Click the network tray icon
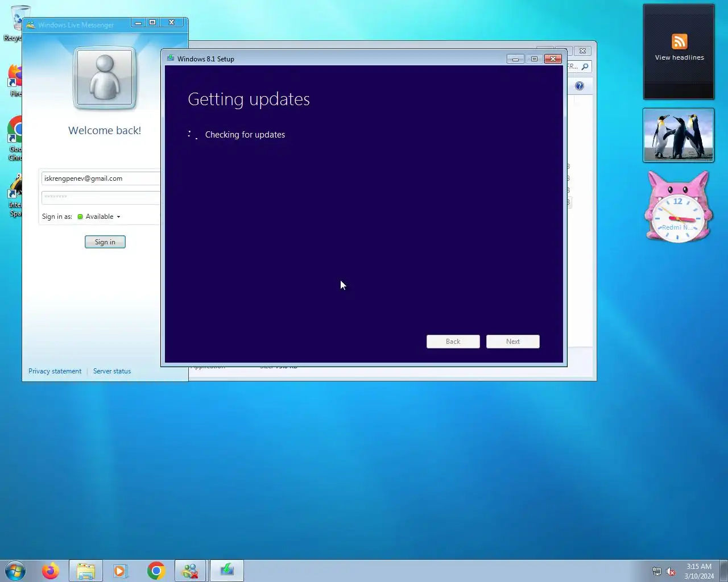The image size is (728, 582). 657,571
